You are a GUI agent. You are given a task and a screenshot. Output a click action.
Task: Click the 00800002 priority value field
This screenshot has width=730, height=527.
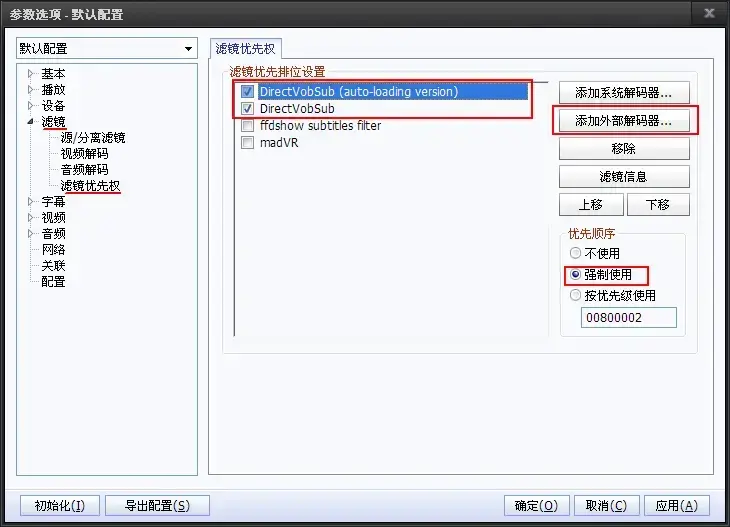(x=629, y=318)
